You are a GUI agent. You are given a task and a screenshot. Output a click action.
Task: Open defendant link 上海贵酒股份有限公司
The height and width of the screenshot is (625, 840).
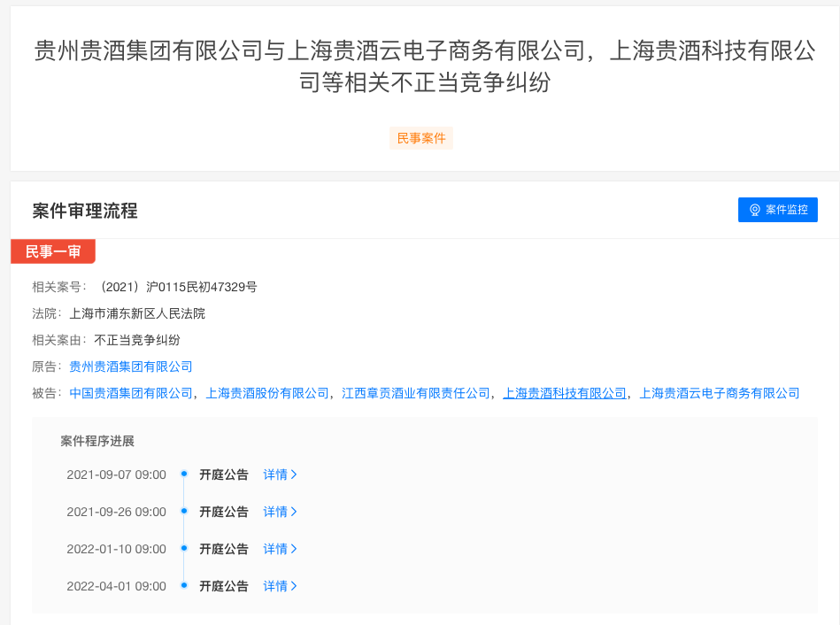[x=267, y=393]
